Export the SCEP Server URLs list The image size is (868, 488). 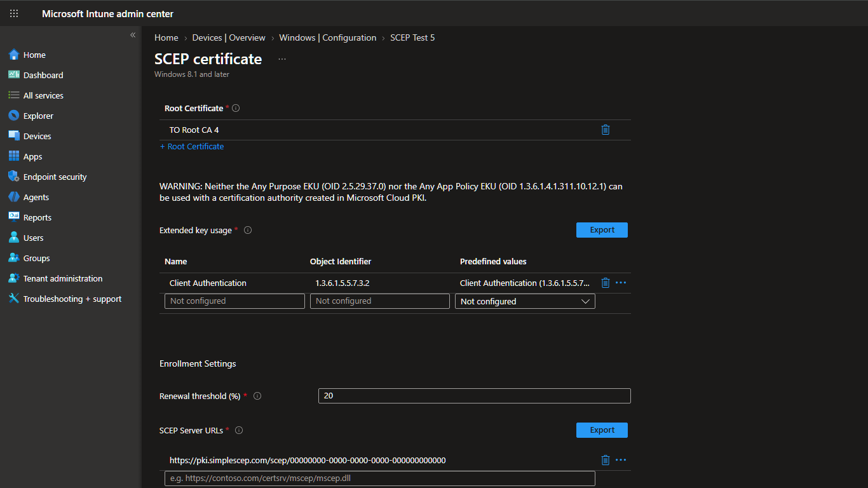click(602, 430)
